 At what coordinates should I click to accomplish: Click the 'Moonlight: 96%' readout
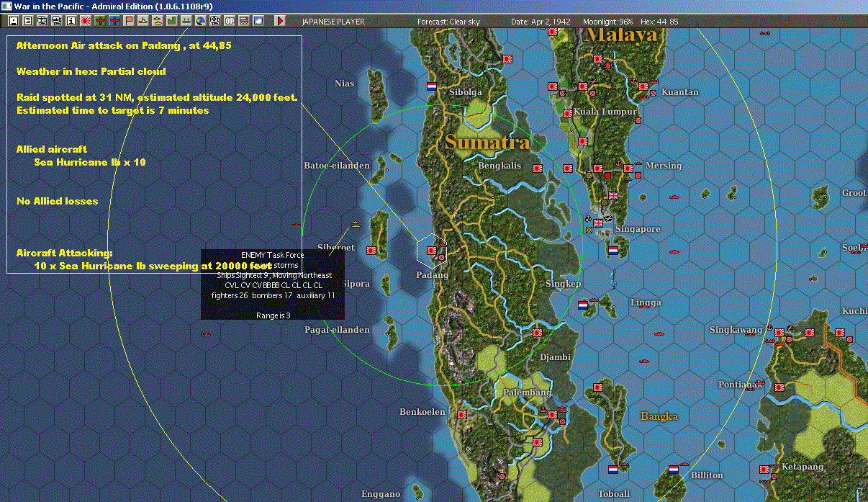pos(608,22)
